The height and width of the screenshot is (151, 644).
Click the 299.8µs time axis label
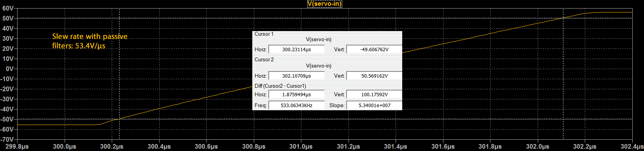(17, 146)
